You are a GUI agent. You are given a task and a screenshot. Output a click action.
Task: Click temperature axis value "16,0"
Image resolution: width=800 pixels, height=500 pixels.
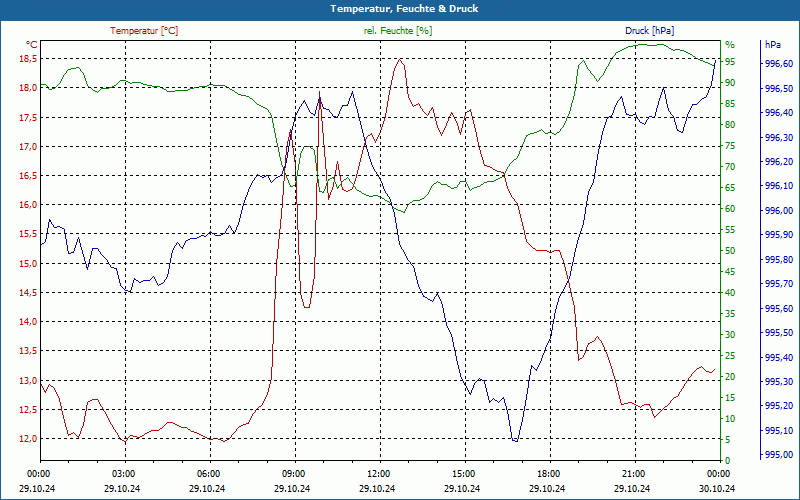coord(28,205)
